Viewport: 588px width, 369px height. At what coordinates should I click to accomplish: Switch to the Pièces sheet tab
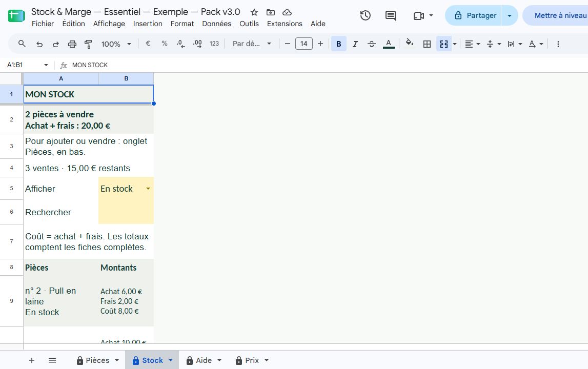(x=97, y=360)
